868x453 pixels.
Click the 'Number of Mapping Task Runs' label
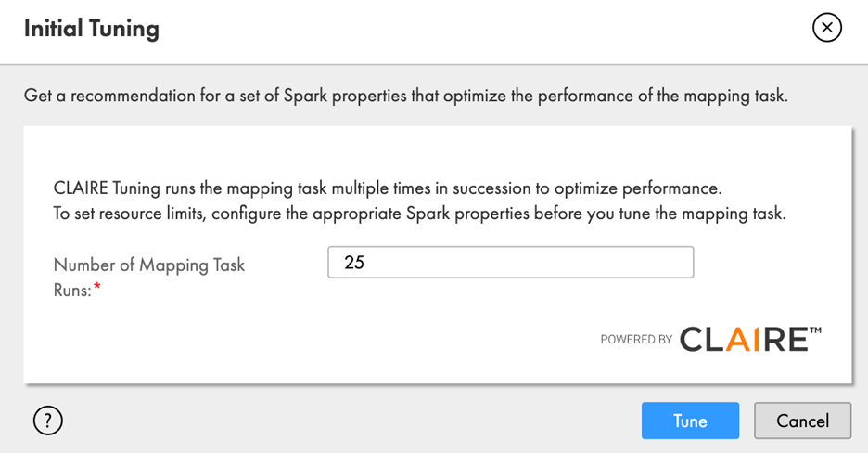tap(148, 265)
